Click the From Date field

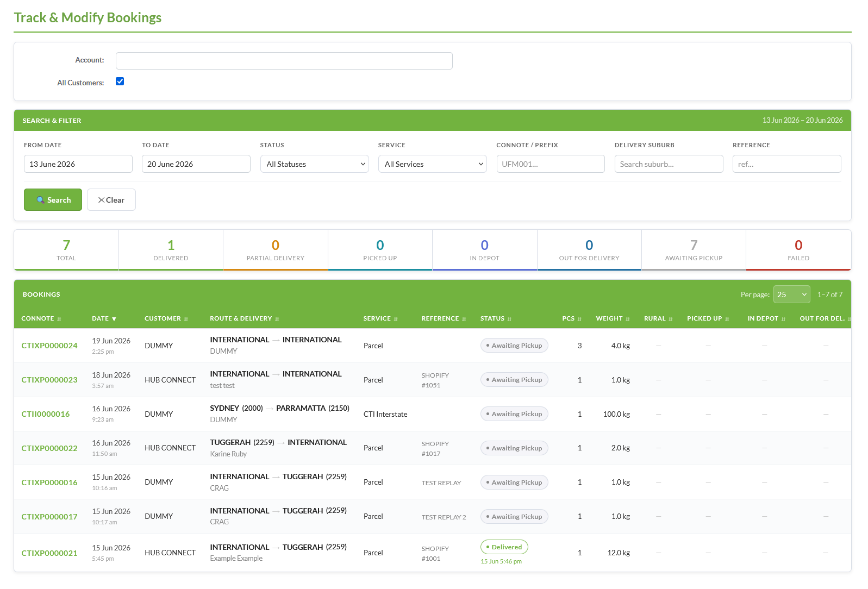(x=78, y=164)
